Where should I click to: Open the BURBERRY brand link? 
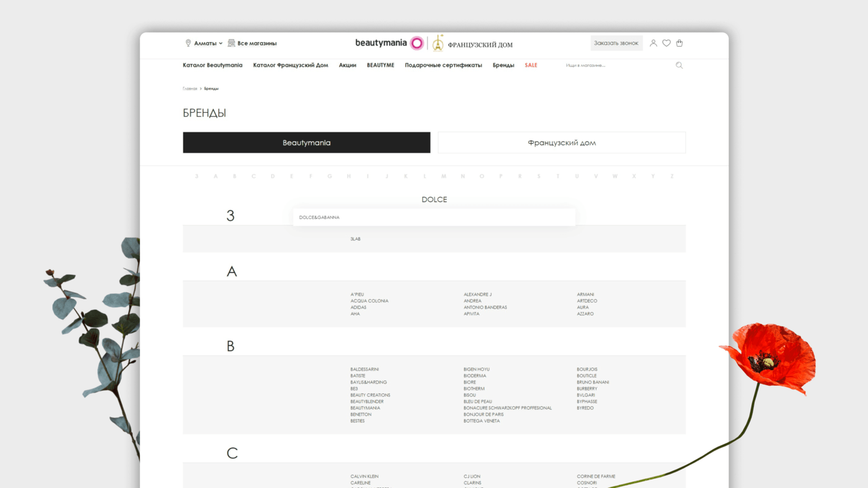tap(588, 389)
